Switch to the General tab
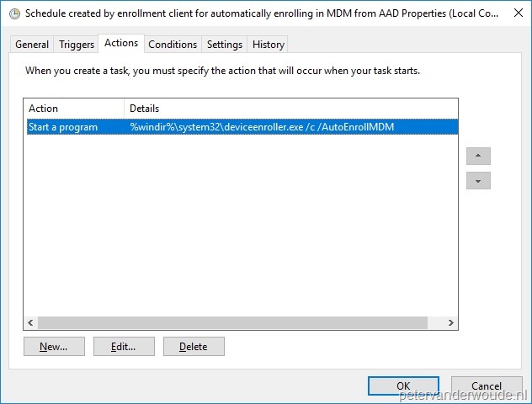Viewport: 532px width, 404px height. (x=32, y=45)
